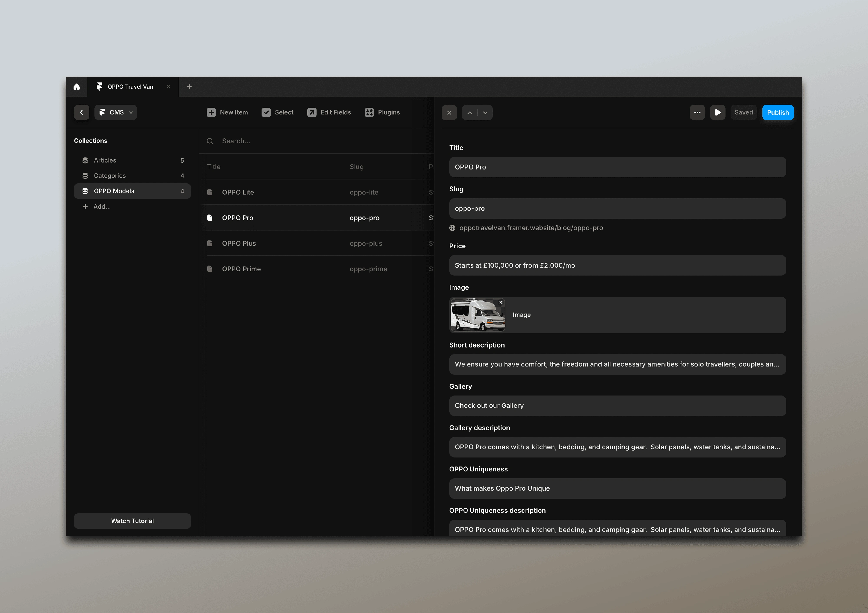
Task: Open the more options ellipsis menu
Action: [697, 112]
